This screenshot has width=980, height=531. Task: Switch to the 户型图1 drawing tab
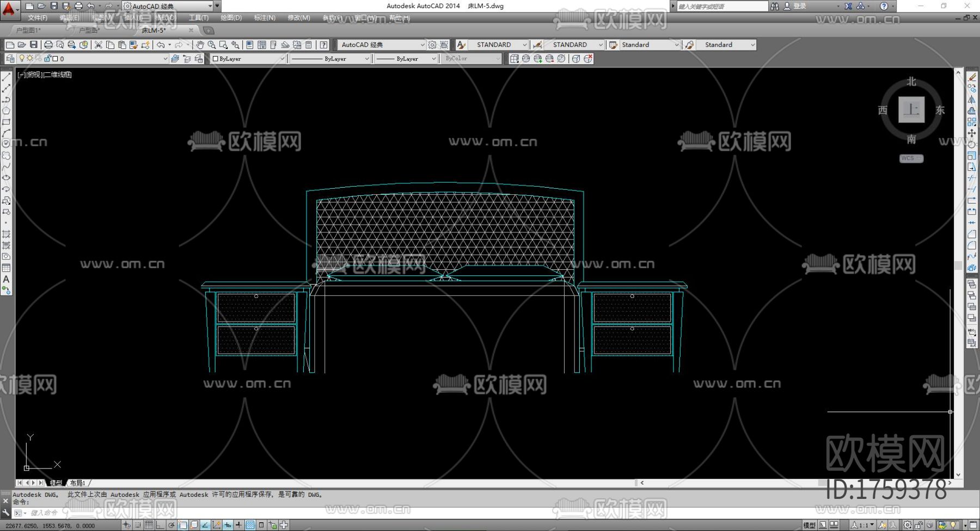[x=28, y=30]
